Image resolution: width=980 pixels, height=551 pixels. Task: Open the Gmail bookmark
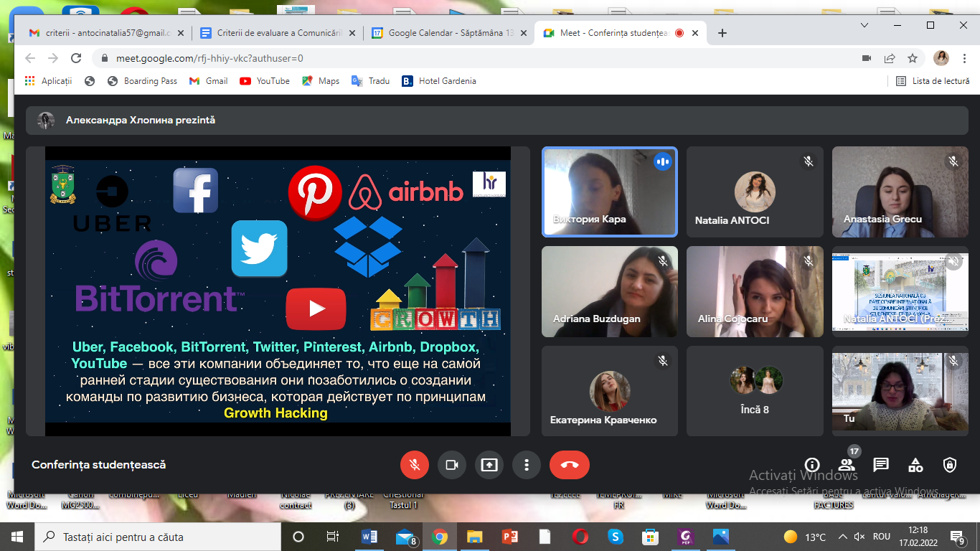pos(209,81)
